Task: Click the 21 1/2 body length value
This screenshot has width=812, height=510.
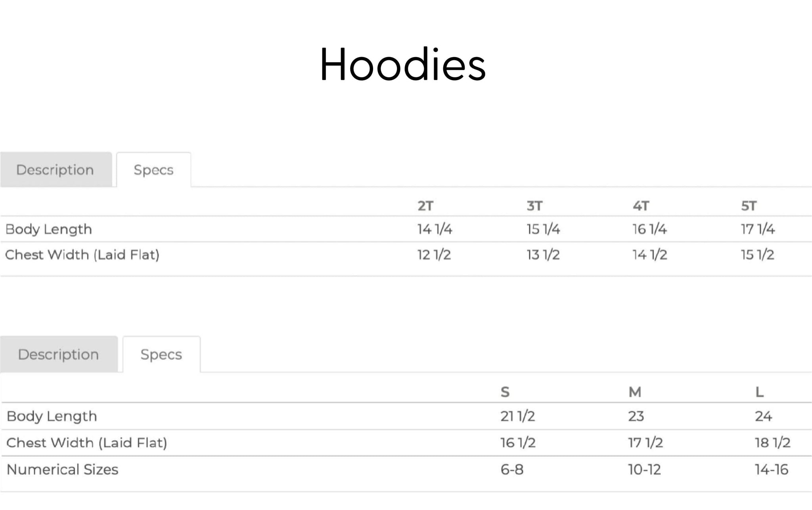Action: [x=517, y=416]
